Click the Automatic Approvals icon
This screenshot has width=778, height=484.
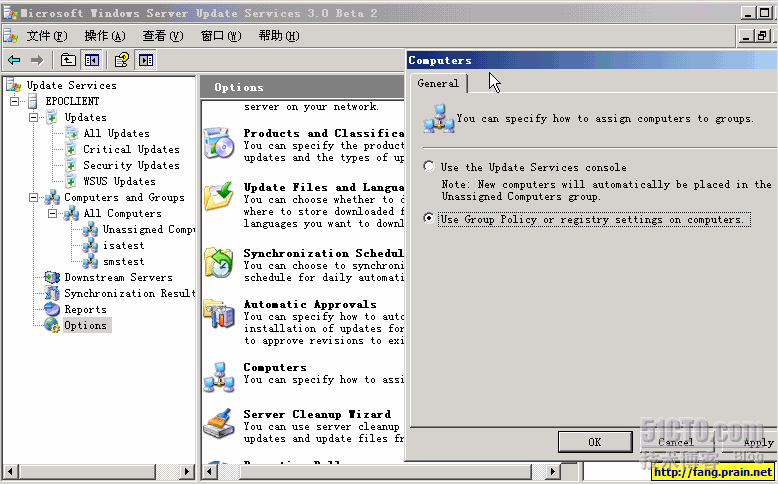pos(218,314)
